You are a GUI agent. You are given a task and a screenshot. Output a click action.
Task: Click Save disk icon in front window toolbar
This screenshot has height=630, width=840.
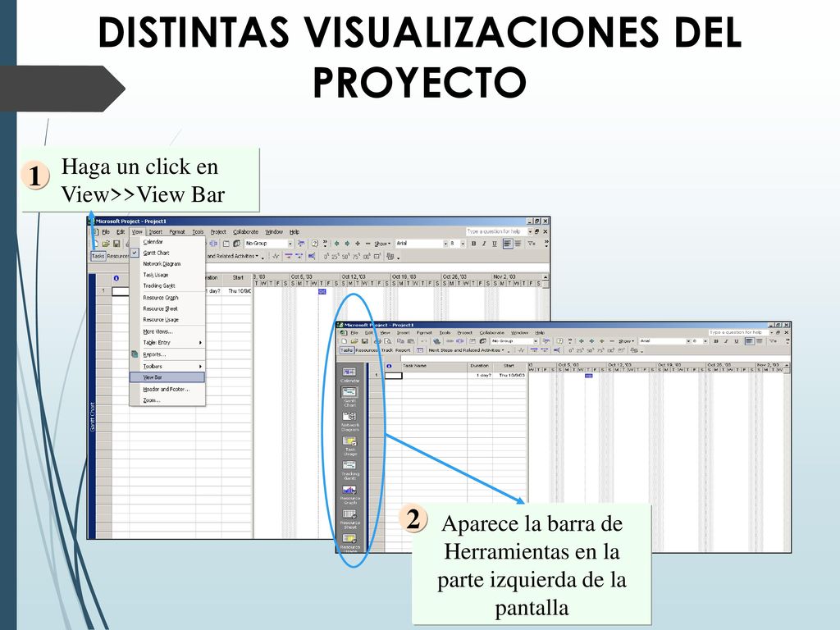365,340
